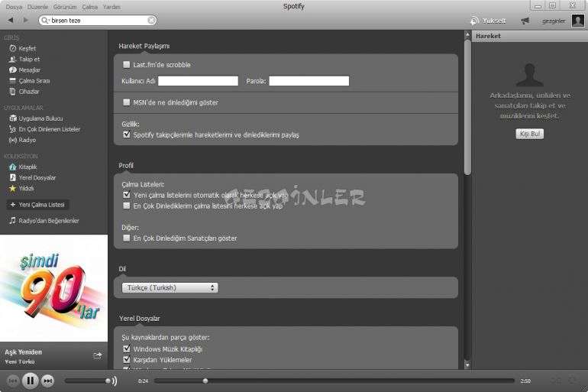Pause the playing track
This screenshot has height=392, width=588.
coord(31,381)
